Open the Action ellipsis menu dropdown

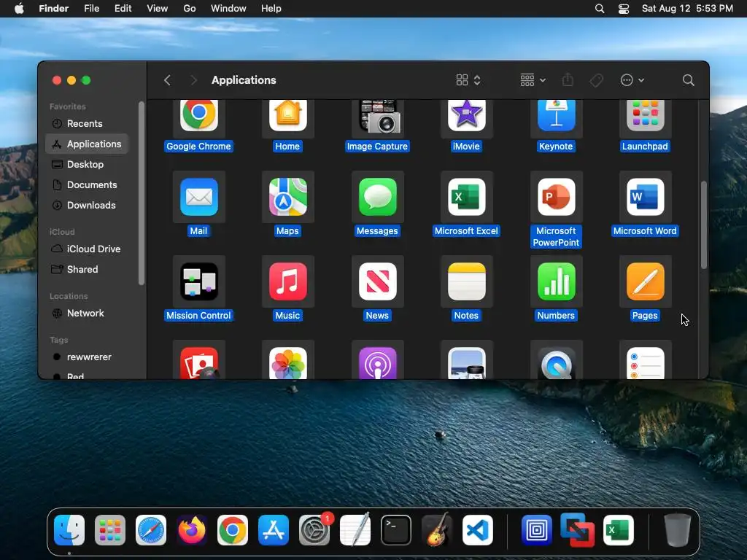(x=632, y=80)
